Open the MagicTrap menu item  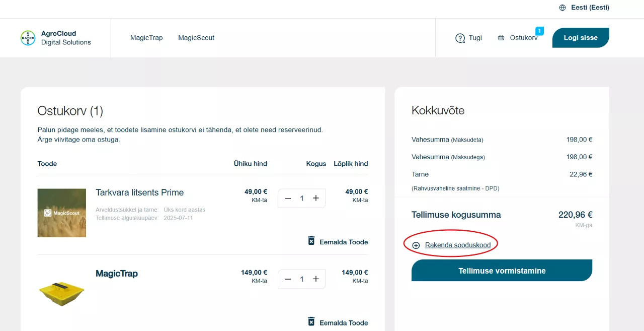pyautogui.click(x=146, y=38)
